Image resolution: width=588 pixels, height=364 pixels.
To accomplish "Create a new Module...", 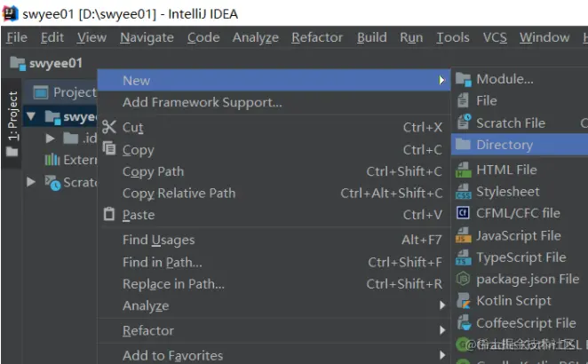I will (x=520, y=79).
